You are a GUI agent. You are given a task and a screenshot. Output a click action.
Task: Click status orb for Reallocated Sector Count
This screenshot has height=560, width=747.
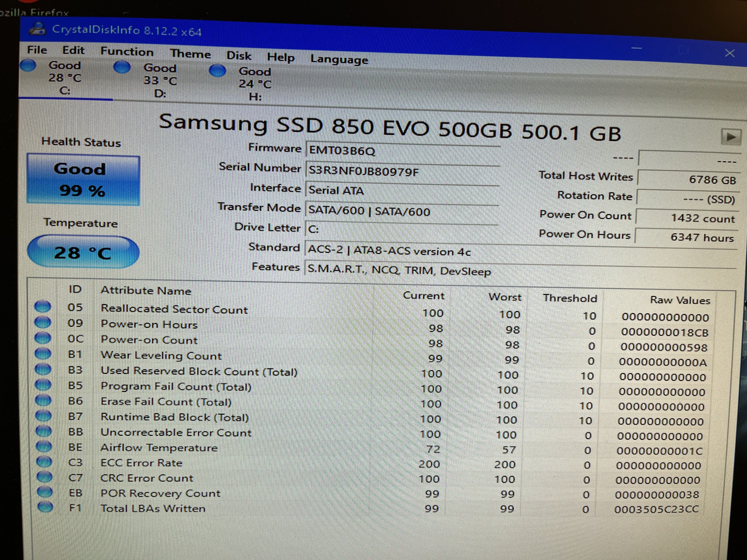pyautogui.click(x=43, y=306)
